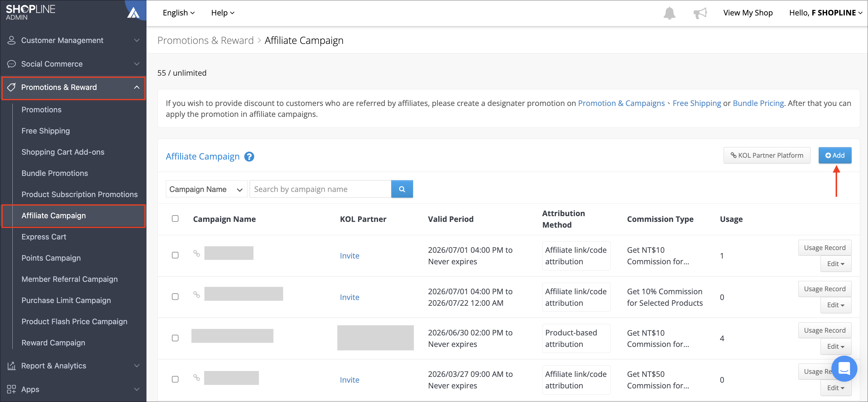868x402 pixels.
Task: Focus the Search by campaign name field
Action: click(320, 189)
